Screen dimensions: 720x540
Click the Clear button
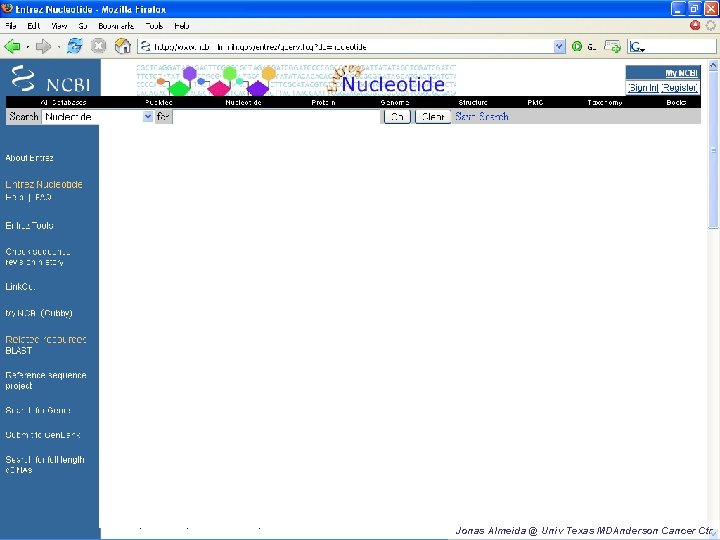433,117
